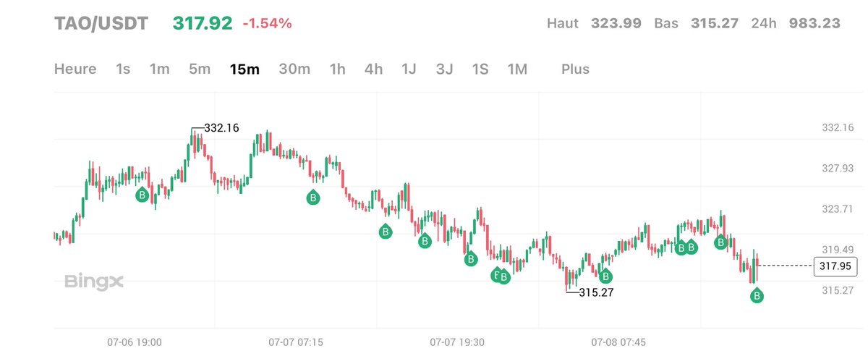Open the Plus more-intervals menu
868x364 pixels.
[575, 69]
